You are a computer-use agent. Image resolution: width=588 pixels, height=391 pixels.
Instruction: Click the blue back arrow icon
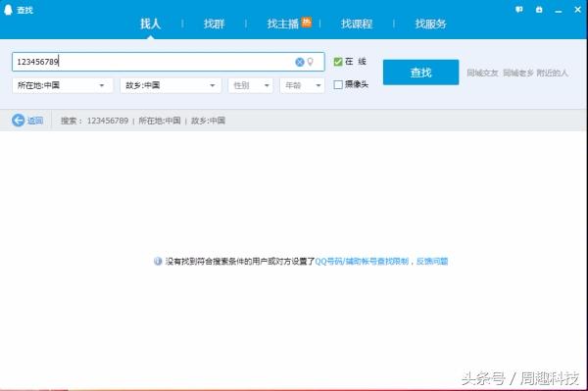point(18,121)
